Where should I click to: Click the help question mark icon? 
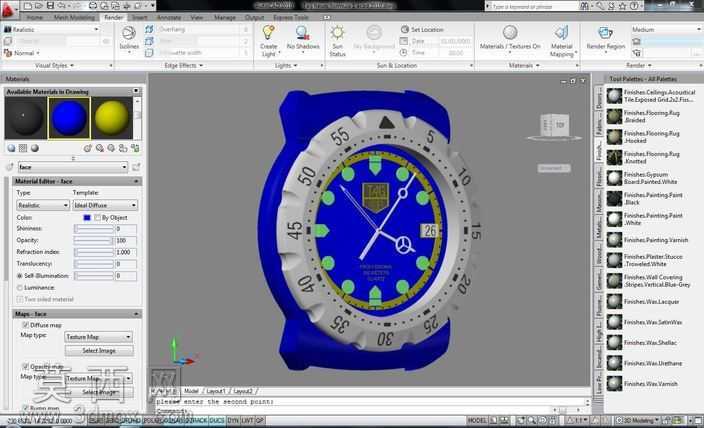point(634,6)
